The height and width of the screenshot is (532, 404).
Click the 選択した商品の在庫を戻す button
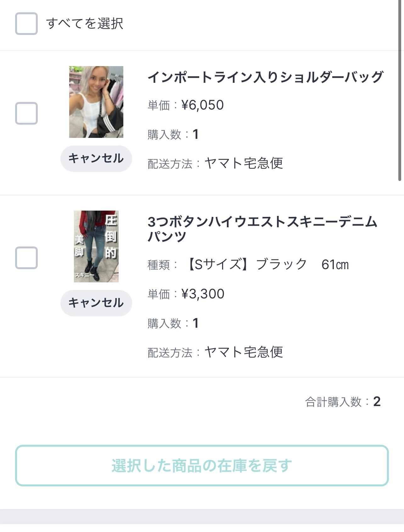pos(202,465)
